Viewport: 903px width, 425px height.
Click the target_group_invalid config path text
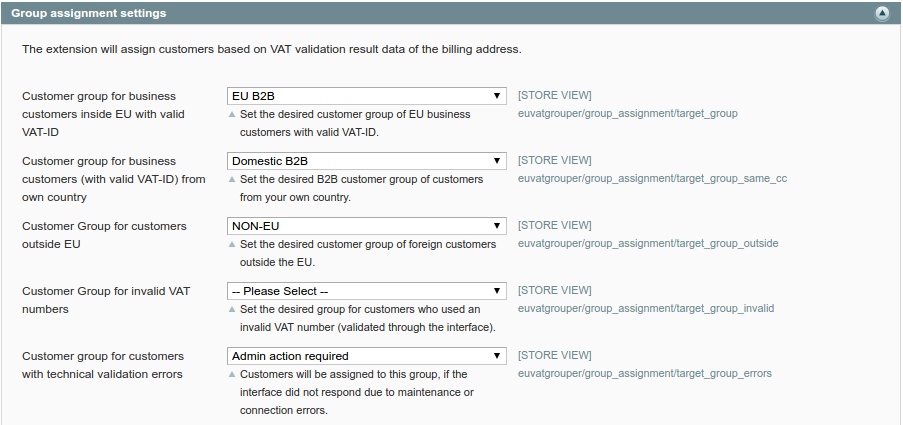[x=646, y=309]
